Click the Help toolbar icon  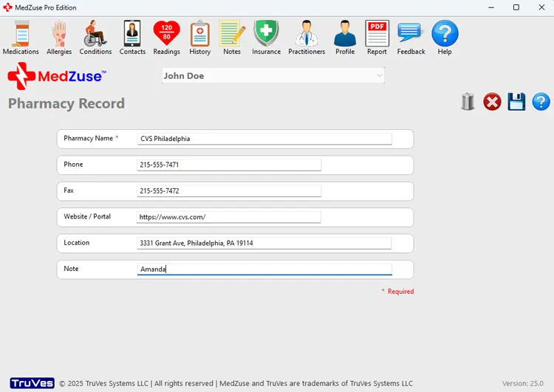click(445, 37)
